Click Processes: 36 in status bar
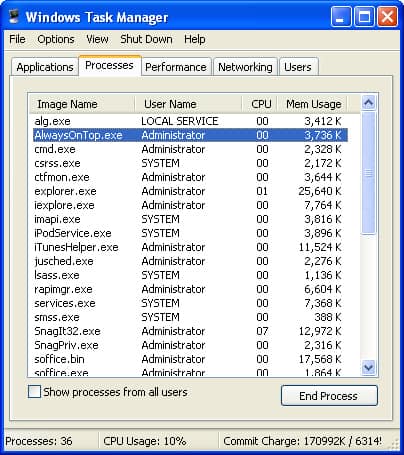The width and height of the screenshot is (404, 455). pyautogui.click(x=39, y=441)
